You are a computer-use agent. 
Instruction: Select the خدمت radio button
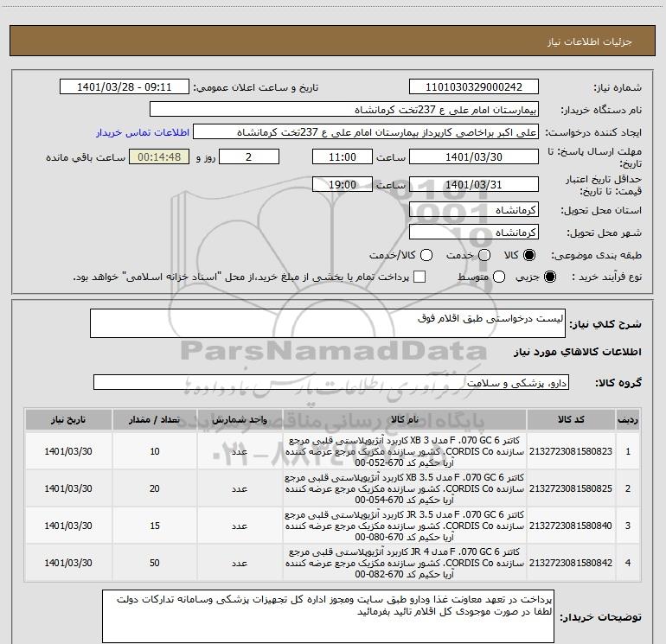pyautogui.click(x=484, y=255)
